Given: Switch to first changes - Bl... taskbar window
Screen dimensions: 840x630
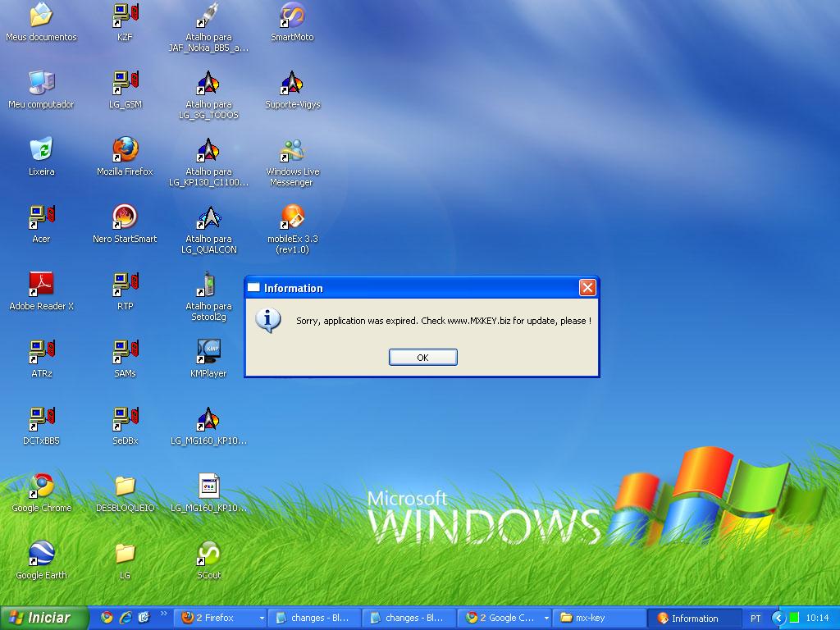Looking at the screenshot, I should [314, 618].
